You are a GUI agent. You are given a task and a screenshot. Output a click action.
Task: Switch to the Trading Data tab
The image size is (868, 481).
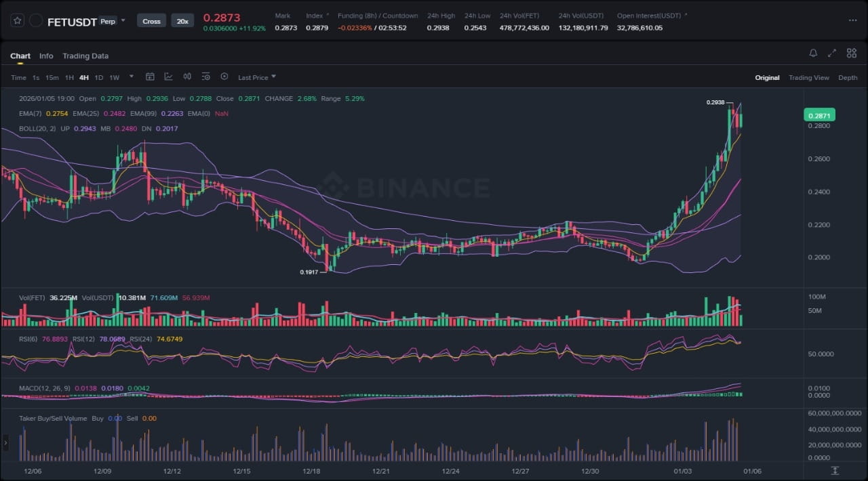click(85, 56)
